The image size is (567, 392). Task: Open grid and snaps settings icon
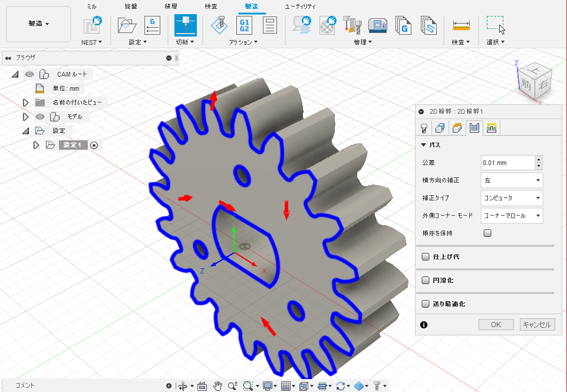click(286, 386)
